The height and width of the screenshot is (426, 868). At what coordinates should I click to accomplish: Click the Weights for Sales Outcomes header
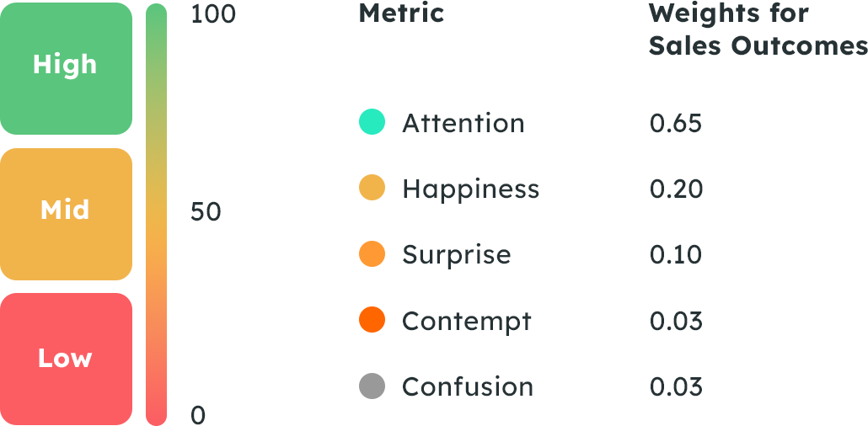click(x=758, y=29)
